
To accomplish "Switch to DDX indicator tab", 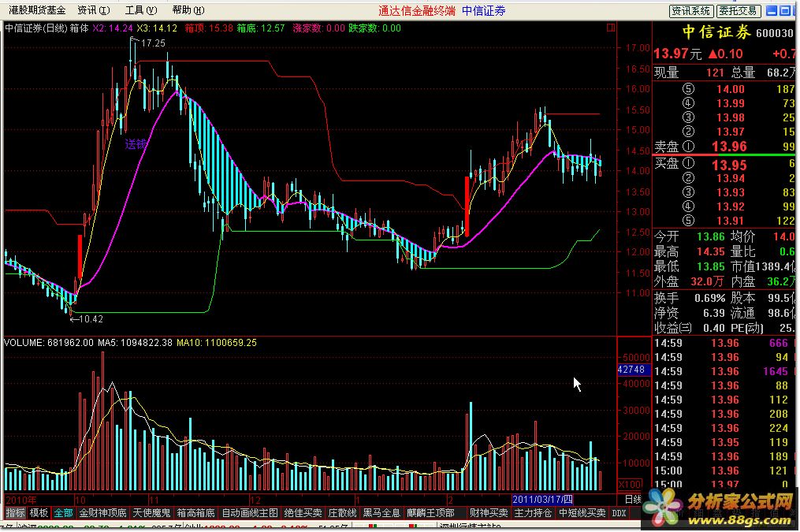I will (619, 512).
